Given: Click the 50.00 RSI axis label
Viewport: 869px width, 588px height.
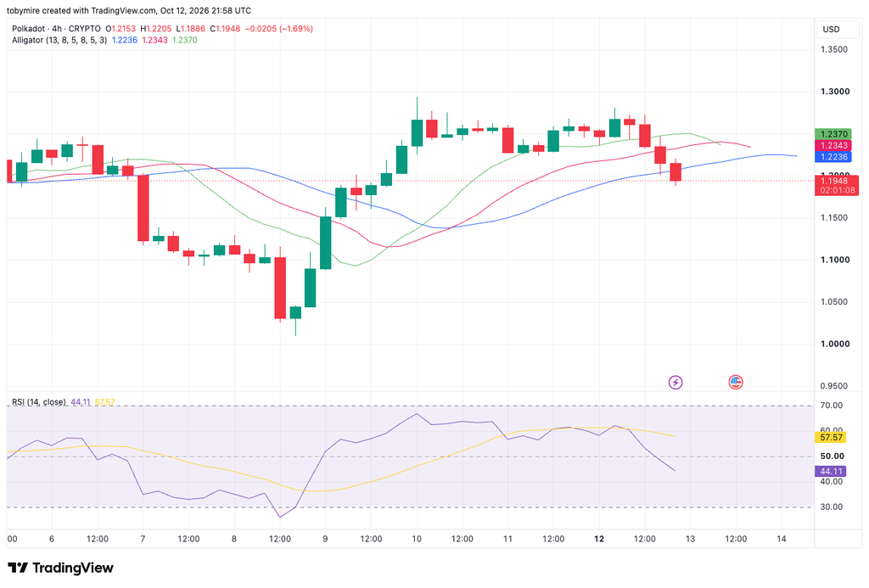Looking at the screenshot, I should 833,456.
